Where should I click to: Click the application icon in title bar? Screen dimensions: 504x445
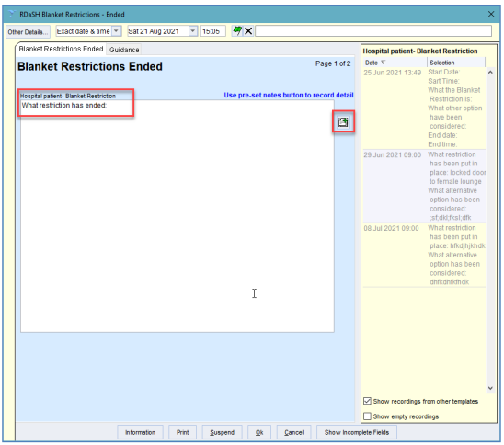click(12, 14)
